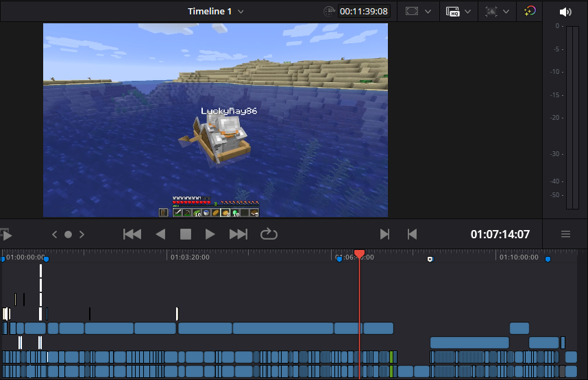The image size is (588, 380).
Task: Toggle the bypass color grades and effects icon
Action: [530, 11]
